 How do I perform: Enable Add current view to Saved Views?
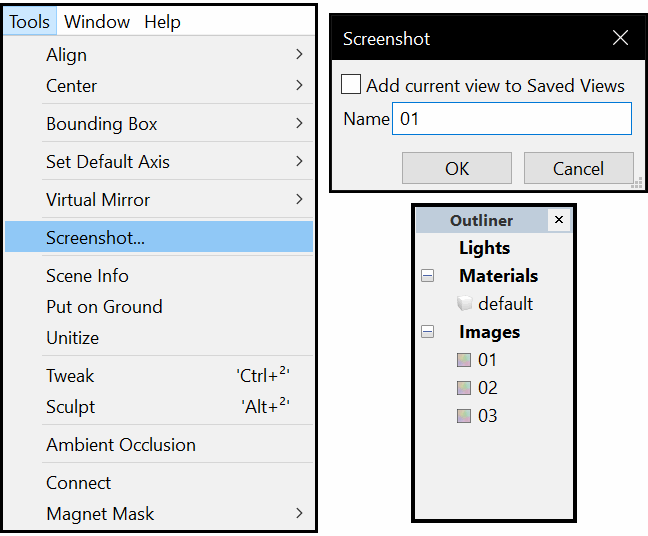pos(351,85)
